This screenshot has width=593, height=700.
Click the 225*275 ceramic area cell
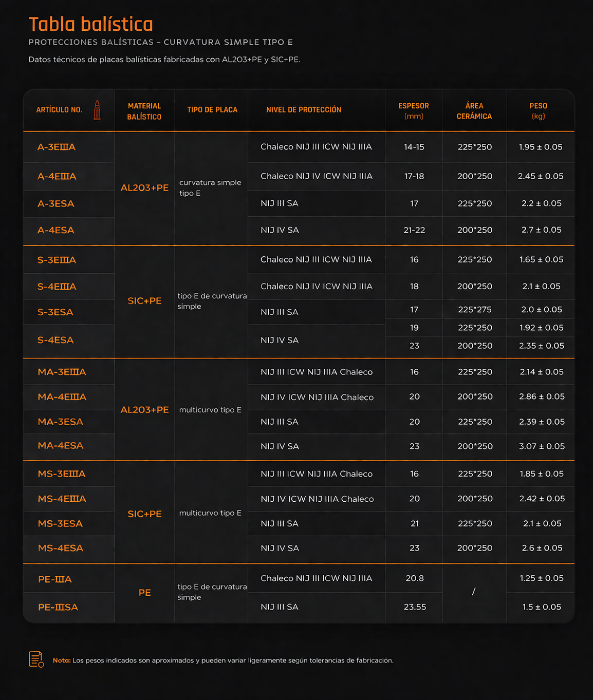(474, 310)
